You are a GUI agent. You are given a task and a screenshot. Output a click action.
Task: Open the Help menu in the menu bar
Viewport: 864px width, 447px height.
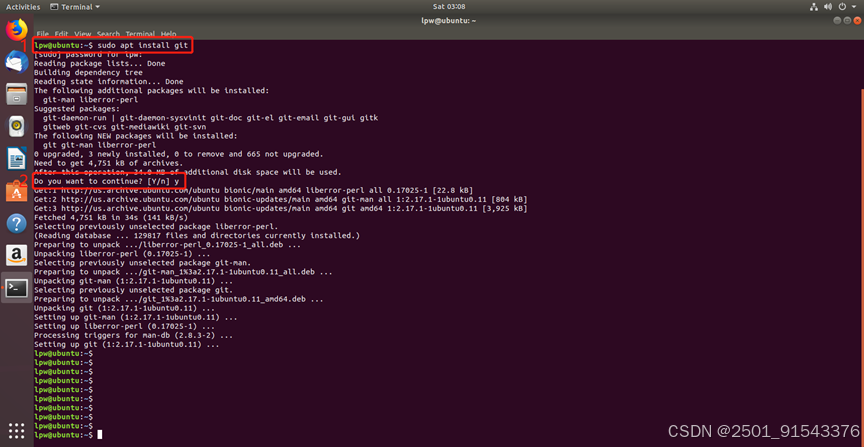click(168, 34)
